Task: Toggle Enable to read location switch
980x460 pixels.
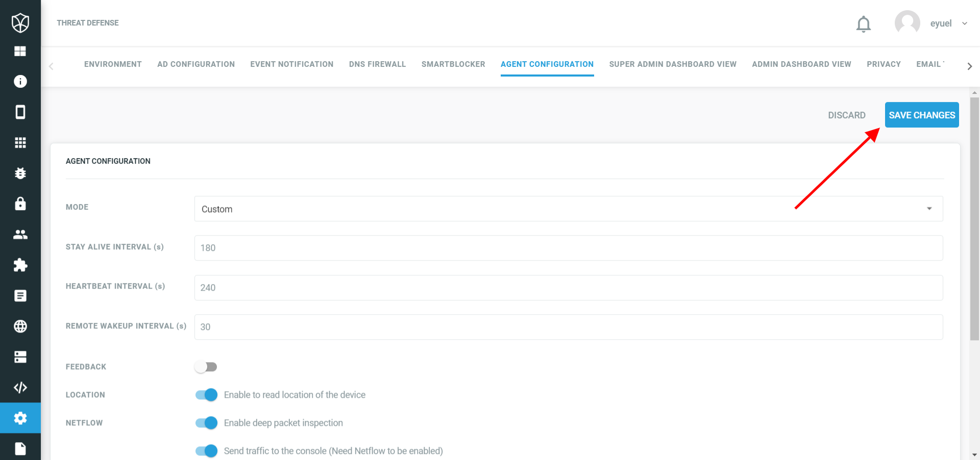Action: tap(206, 395)
